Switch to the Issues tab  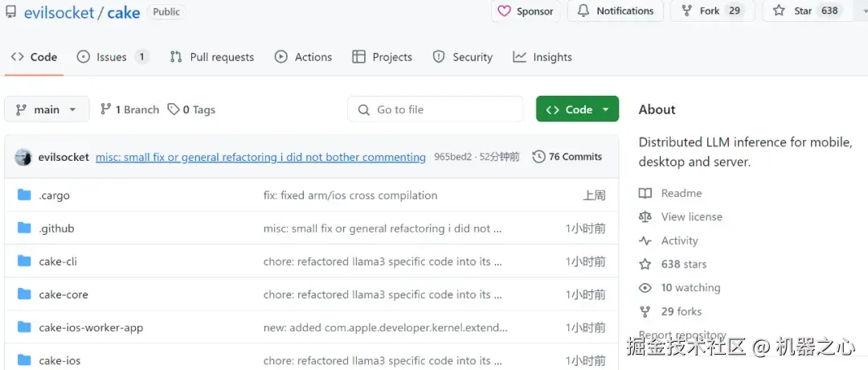point(113,57)
